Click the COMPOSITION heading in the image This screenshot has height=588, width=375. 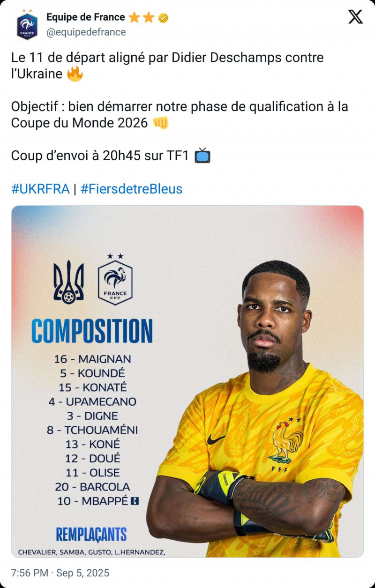(x=92, y=331)
